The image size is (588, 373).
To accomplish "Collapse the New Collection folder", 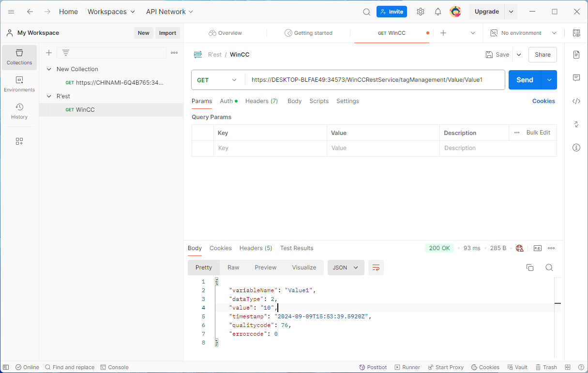I will click(49, 69).
